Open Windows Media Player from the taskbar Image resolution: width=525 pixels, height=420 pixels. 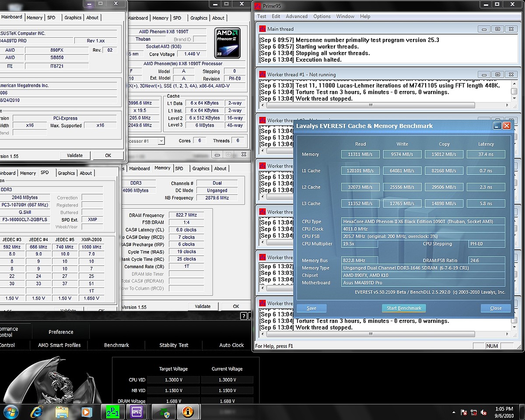click(86, 412)
